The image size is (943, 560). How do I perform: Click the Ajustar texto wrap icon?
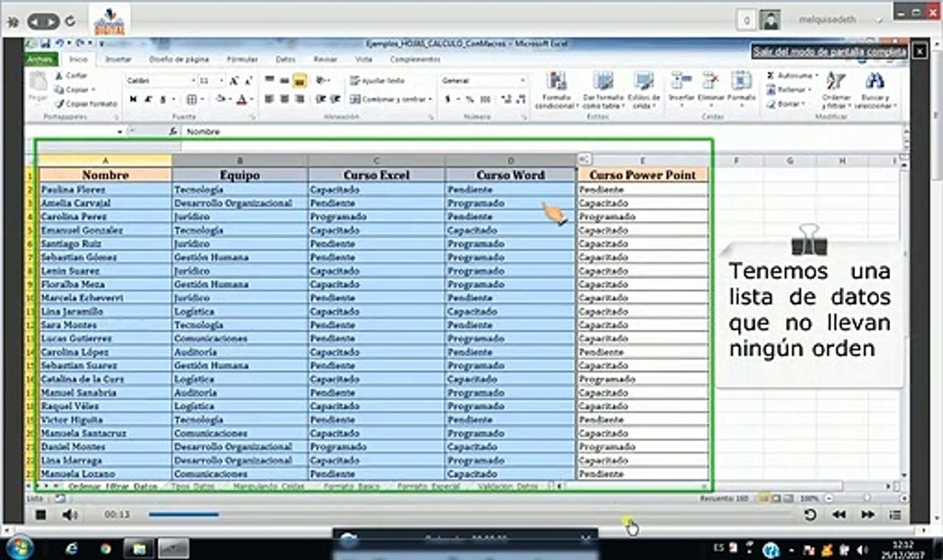(355, 81)
